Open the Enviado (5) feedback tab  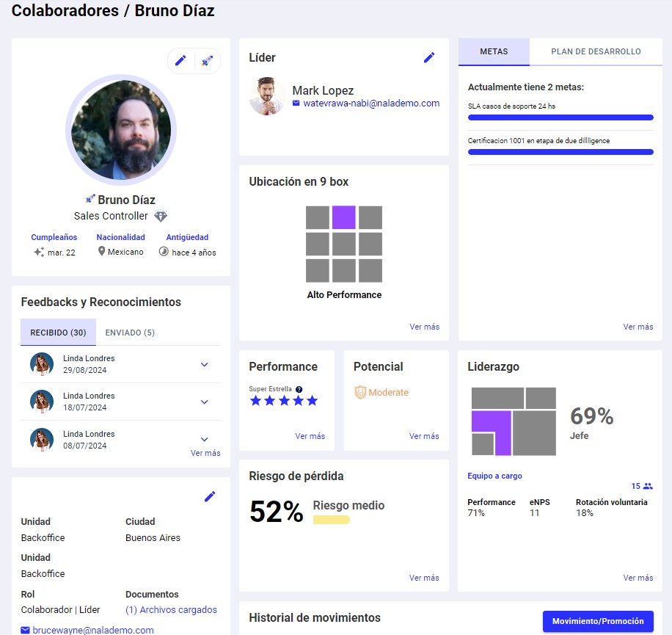pyautogui.click(x=130, y=333)
